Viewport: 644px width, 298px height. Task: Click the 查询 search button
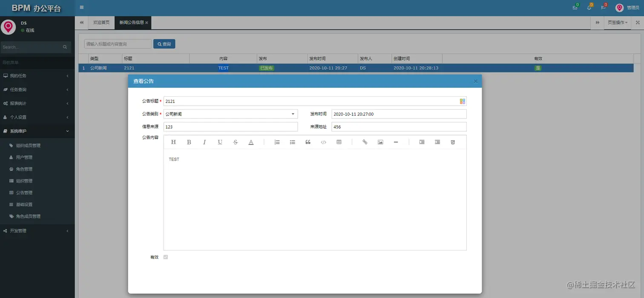tap(164, 44)
